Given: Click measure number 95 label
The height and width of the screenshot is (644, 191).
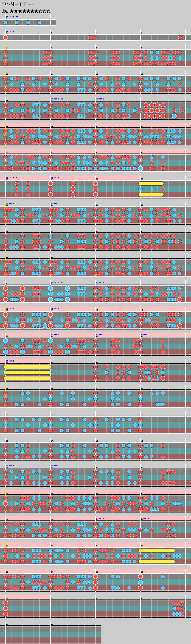Looking at the screenshot, I should pyautogui.click(x=52, y=625).
